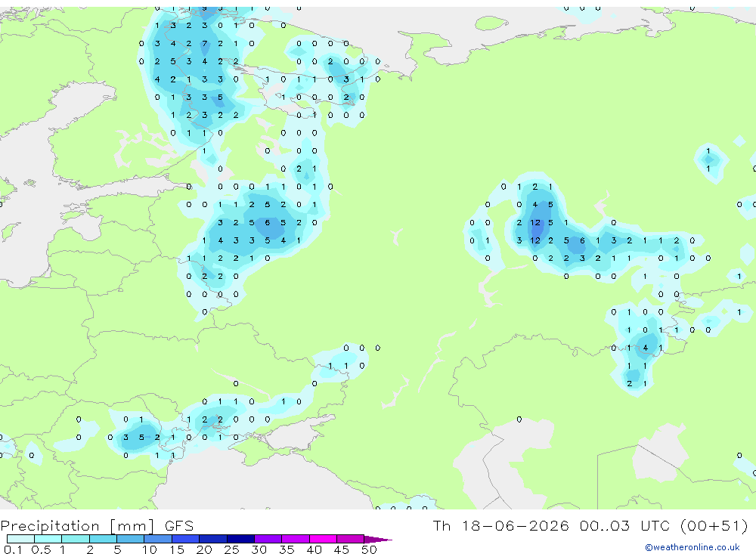Click the '(00+51)' forecast offset text

pos(714,525)
